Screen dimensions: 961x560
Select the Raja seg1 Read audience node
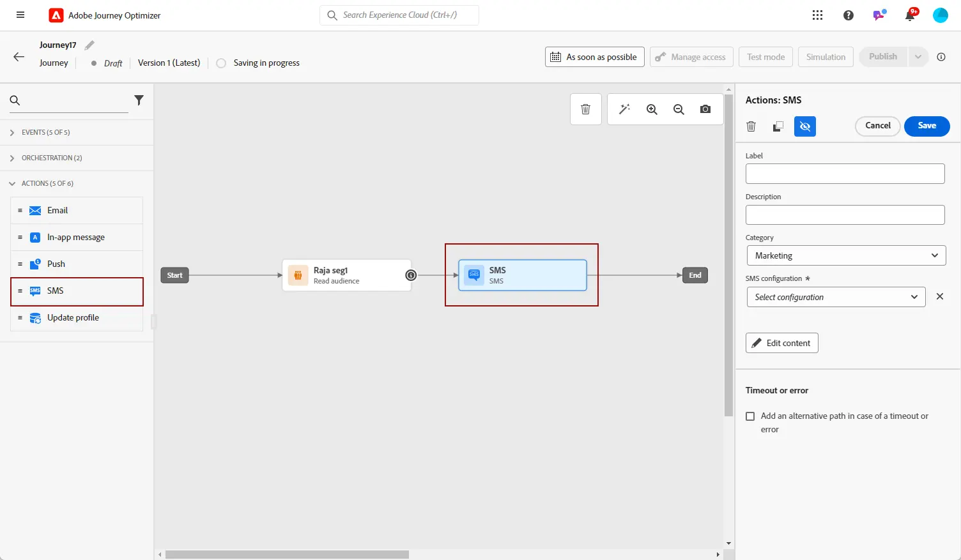pyautogui.click(x=347, y=275)
